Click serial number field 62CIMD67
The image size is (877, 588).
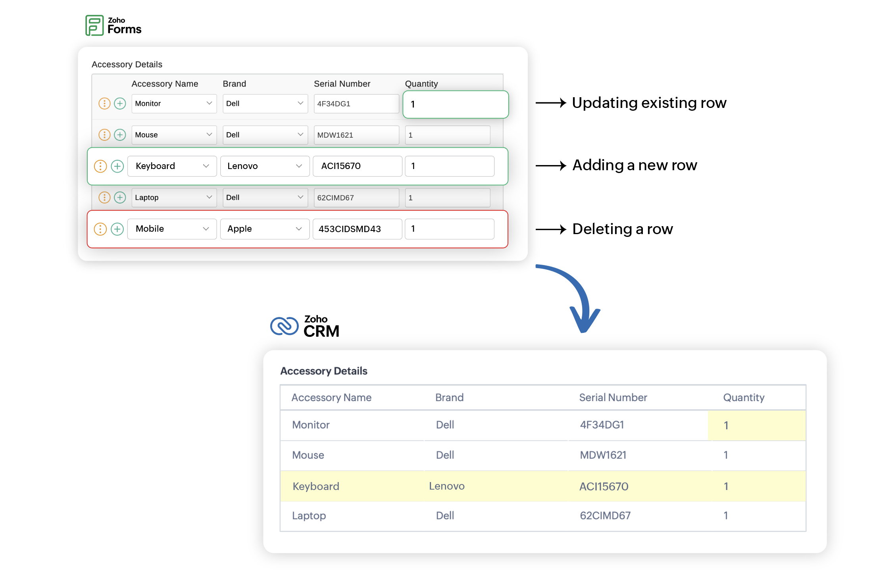point(356,198)
